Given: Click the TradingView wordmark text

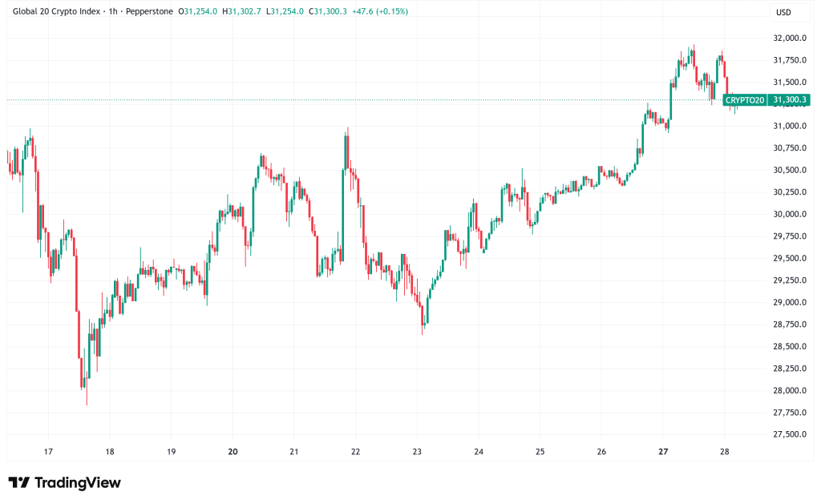Looking at the screenshot, I should [x=77, y=482].
